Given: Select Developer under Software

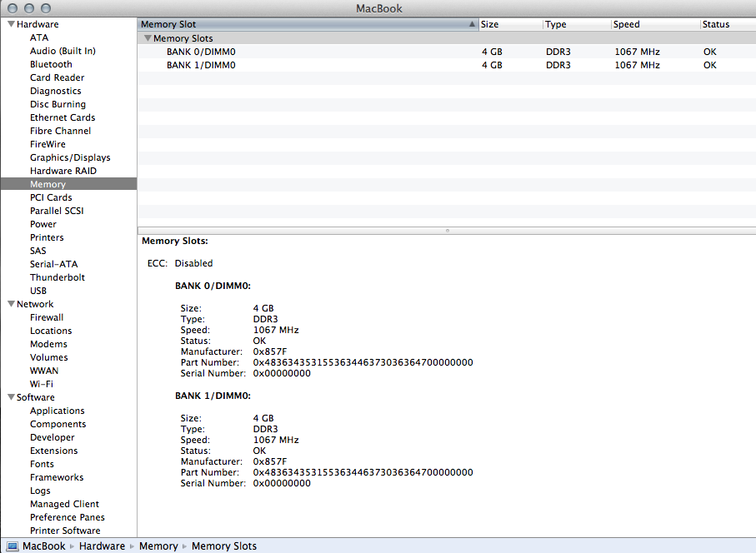Looking at the screenshot, I should pyautogui.click(x=52, y=437).
